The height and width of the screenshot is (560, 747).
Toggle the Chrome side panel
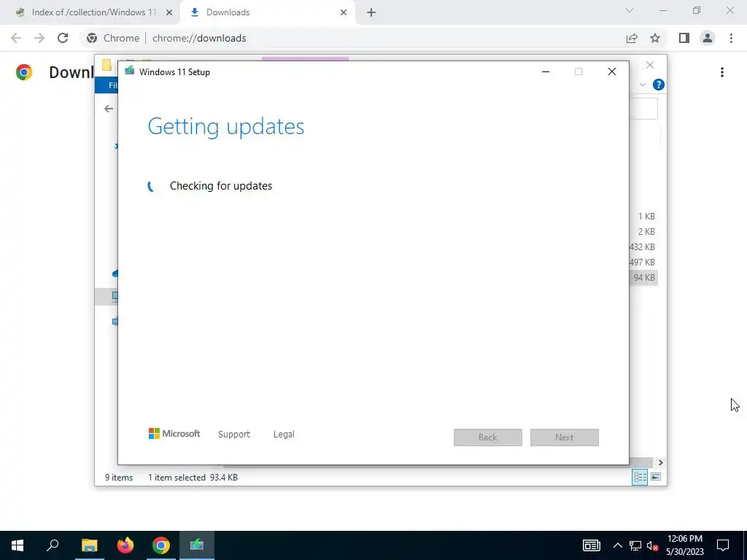click(684, 38)
